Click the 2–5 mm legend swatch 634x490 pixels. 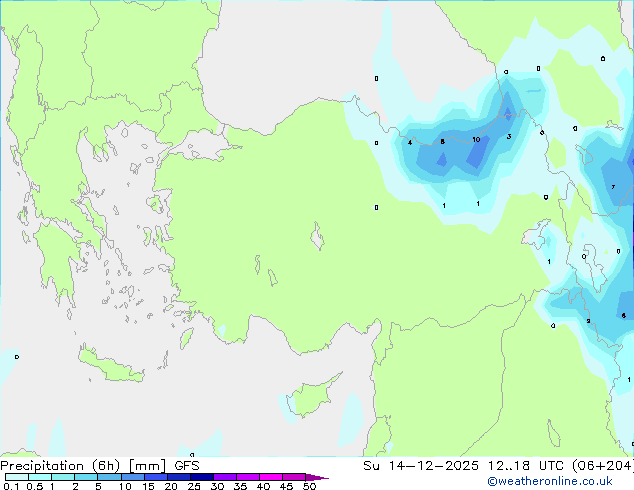point(86,477)
